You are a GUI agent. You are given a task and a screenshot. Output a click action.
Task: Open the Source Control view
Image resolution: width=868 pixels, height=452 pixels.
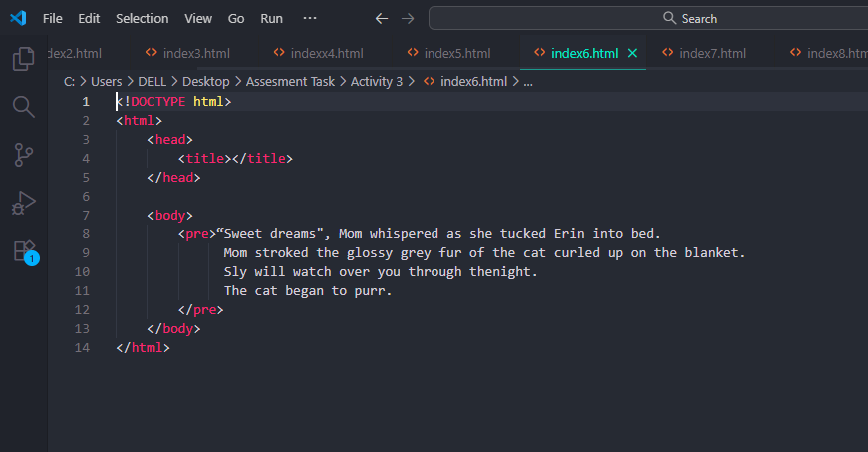tap(23, 154)
